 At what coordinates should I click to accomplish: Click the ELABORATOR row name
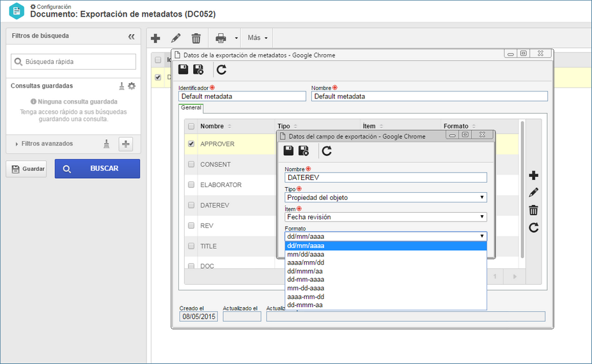[x=221, y=185]
